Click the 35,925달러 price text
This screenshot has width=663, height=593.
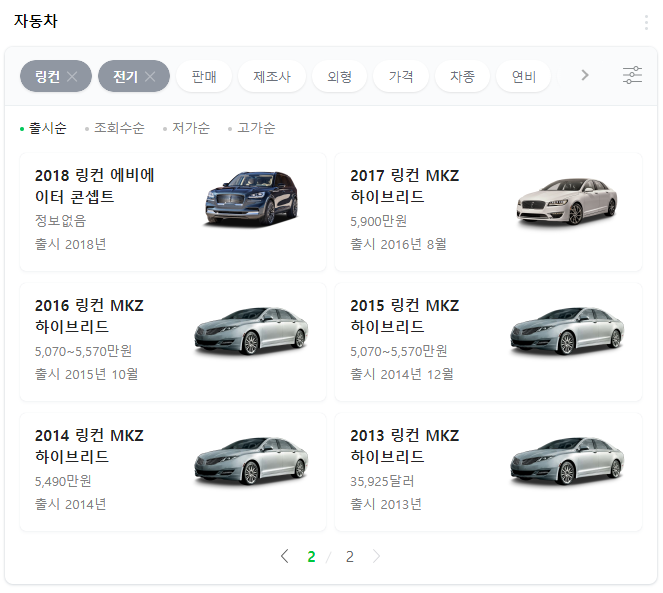point(382,481)
